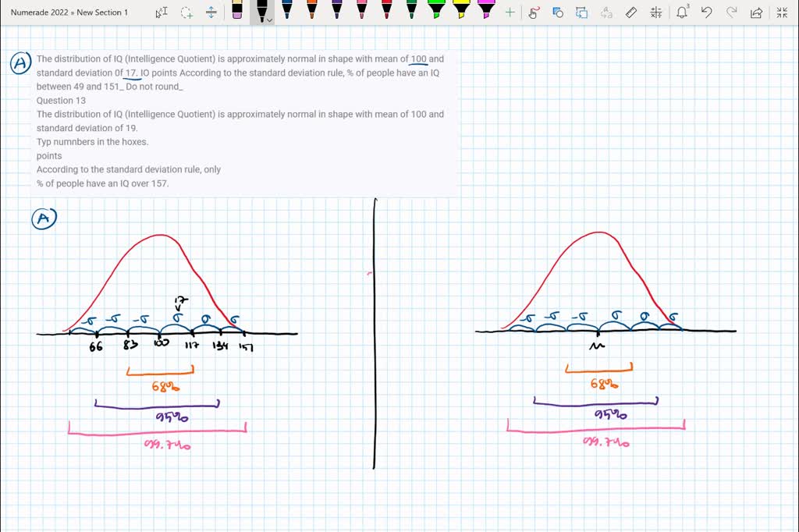
Task: Expand the Numerade 2022 breadcrumb
Action: 39,12
